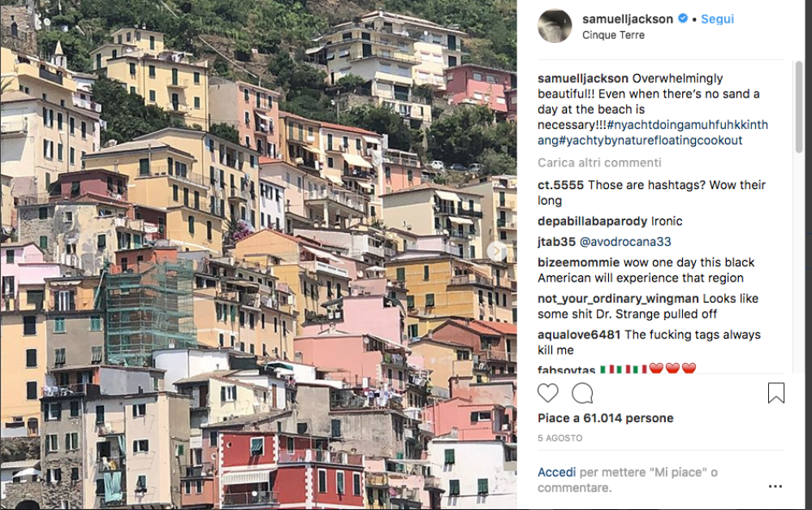Screen dimensions: 812x510
Task: Click the Cinque Terre houses photo
Action: click(x=258, y=255)
